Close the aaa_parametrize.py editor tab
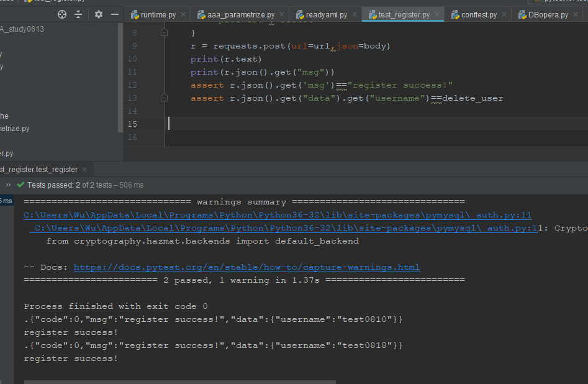The width and height of the screenshot is (588, 384). pyautogui.click(x=281, y=15)
